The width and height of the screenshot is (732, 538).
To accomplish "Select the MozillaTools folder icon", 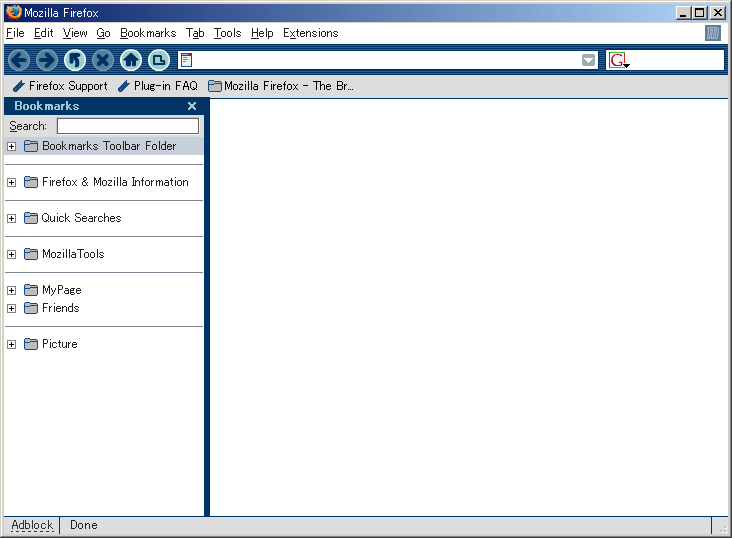I will point(31,254).
